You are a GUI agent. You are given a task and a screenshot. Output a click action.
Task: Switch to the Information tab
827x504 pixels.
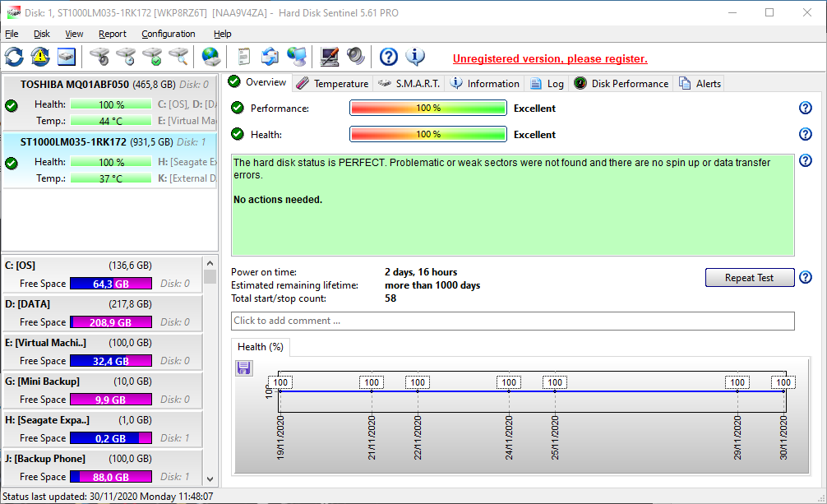485,83
